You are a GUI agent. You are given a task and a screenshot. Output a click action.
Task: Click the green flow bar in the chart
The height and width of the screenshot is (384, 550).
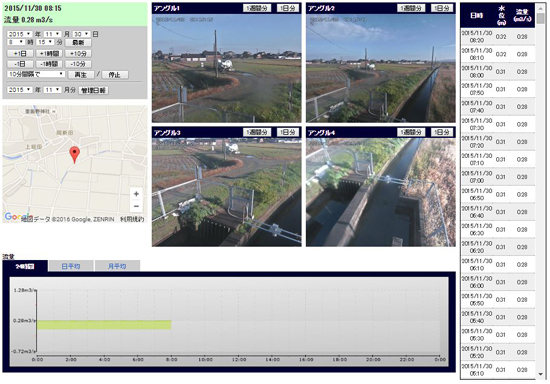click(x=104, y=325)
